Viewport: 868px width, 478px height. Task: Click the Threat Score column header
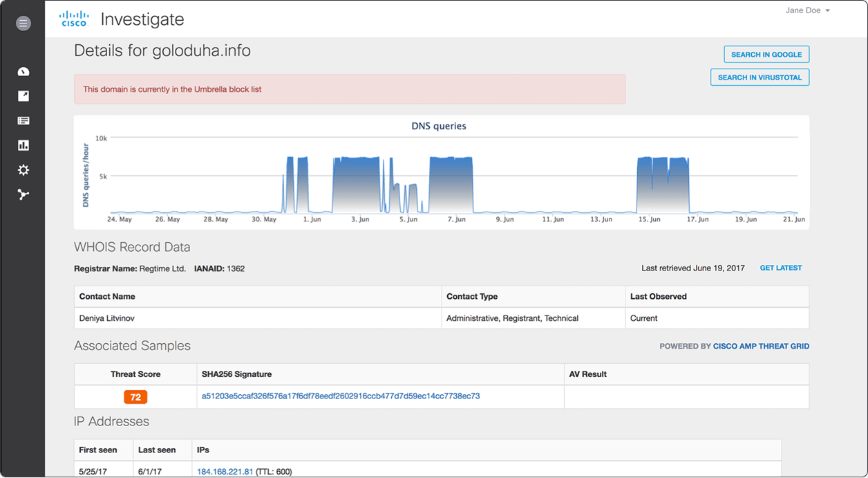pyautogui.click(x=135, y=374)
